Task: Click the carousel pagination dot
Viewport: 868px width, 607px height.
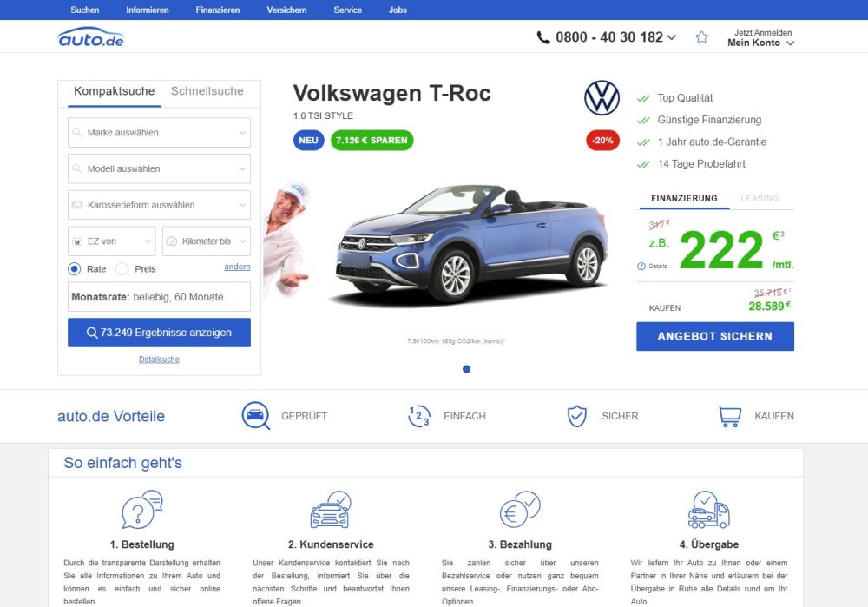Action: [467, 369]
